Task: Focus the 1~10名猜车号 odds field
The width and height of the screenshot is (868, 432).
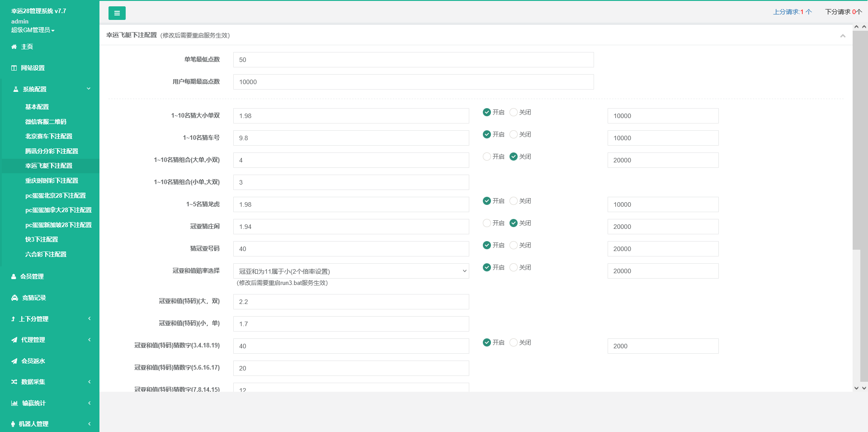Action: click(x=351, y=138)
